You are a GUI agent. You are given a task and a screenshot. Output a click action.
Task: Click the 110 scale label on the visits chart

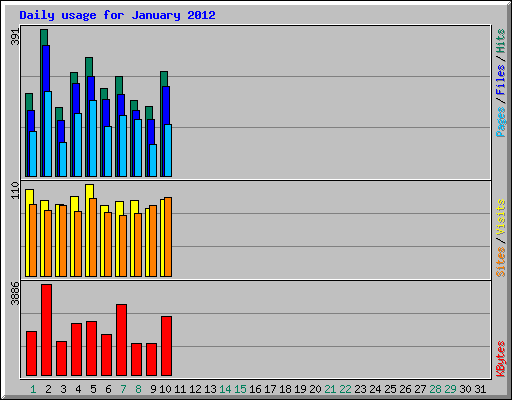pos(15,191)
